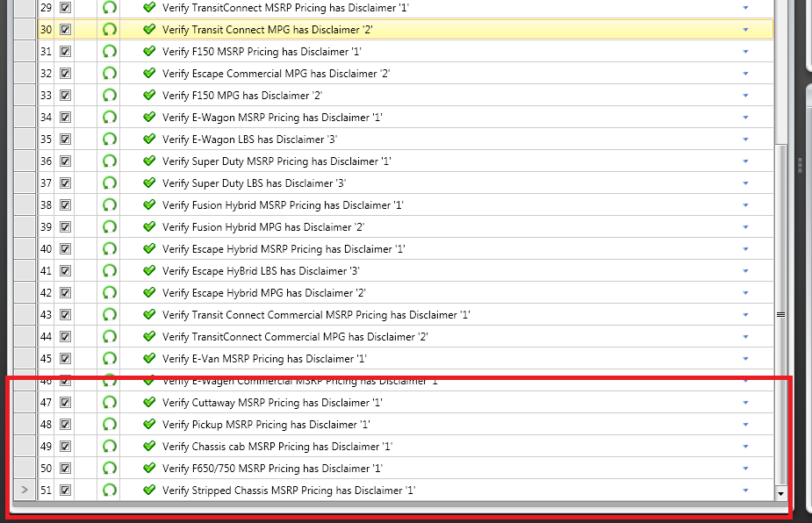Click the row header arrow for row 51
This screenshot has width=812, height=523.
click(x=25, y=490)
